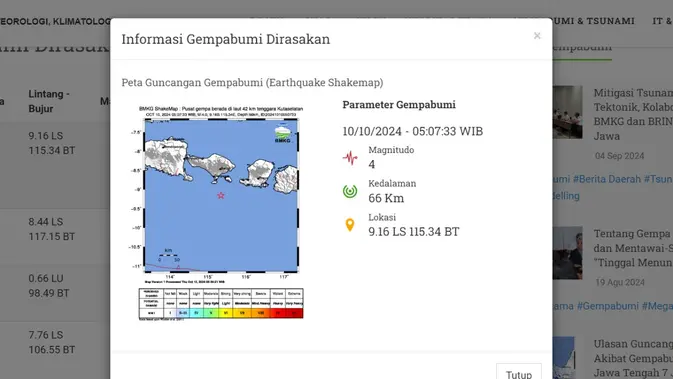This screenshot has height=379, width=673.
Task: Close the Informasi Gempabumi Dirasakan dialog
Action: click(537, 36)
